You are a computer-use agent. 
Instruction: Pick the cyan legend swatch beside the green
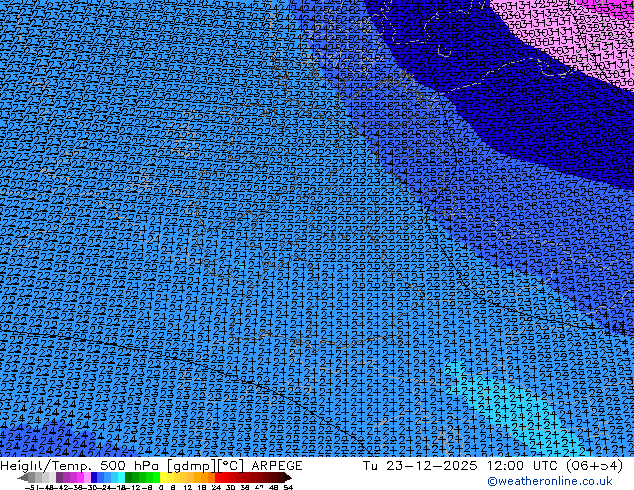(122, 478)
